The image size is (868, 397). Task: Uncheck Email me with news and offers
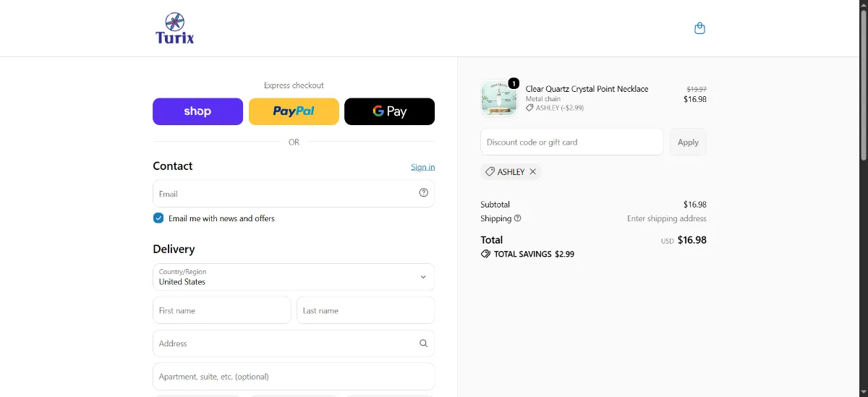158,218
